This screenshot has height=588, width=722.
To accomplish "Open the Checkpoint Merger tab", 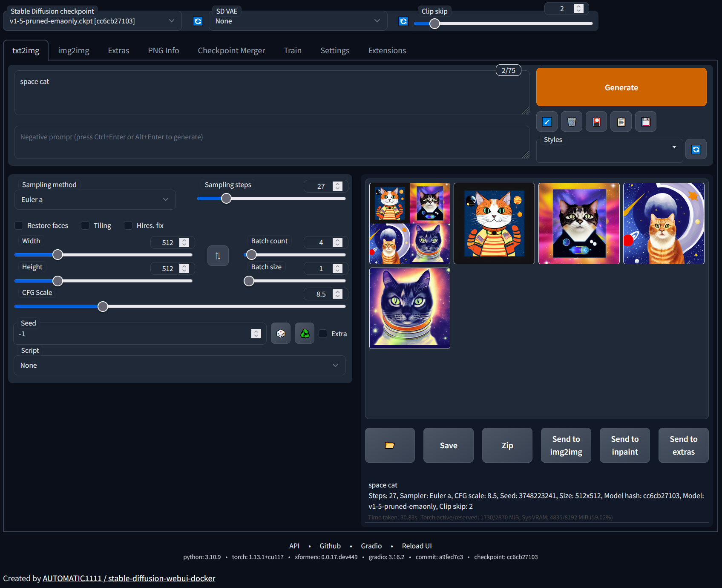I will (x=231, y=50).
